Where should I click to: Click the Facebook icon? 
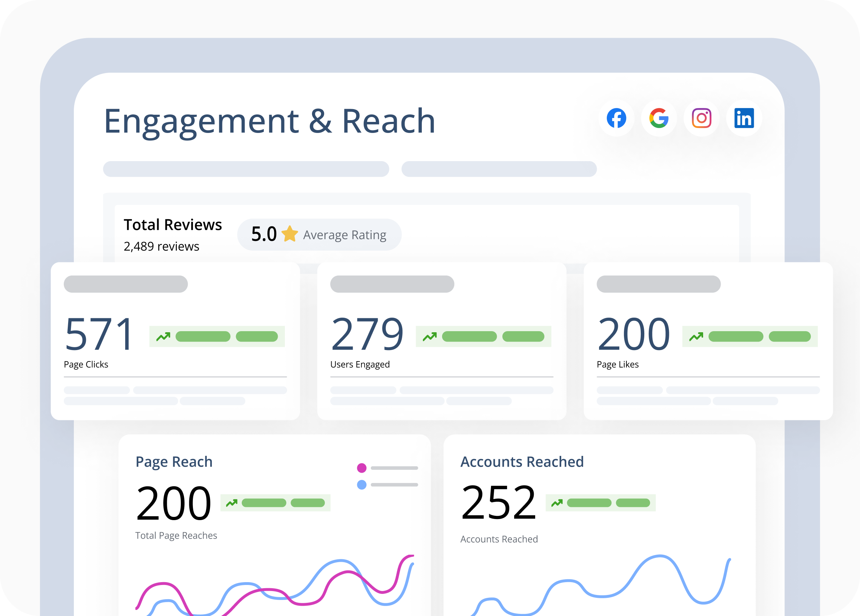[x=616, y=118]
